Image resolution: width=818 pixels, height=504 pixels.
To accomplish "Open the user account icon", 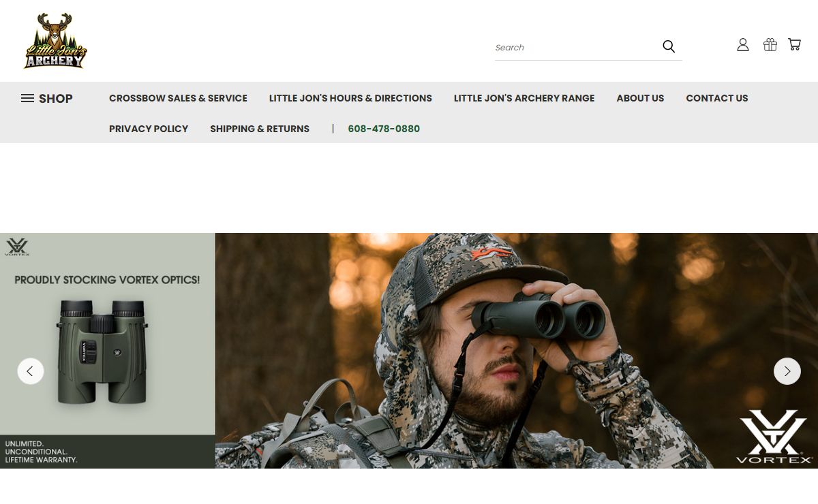I will tap(743, 45).
